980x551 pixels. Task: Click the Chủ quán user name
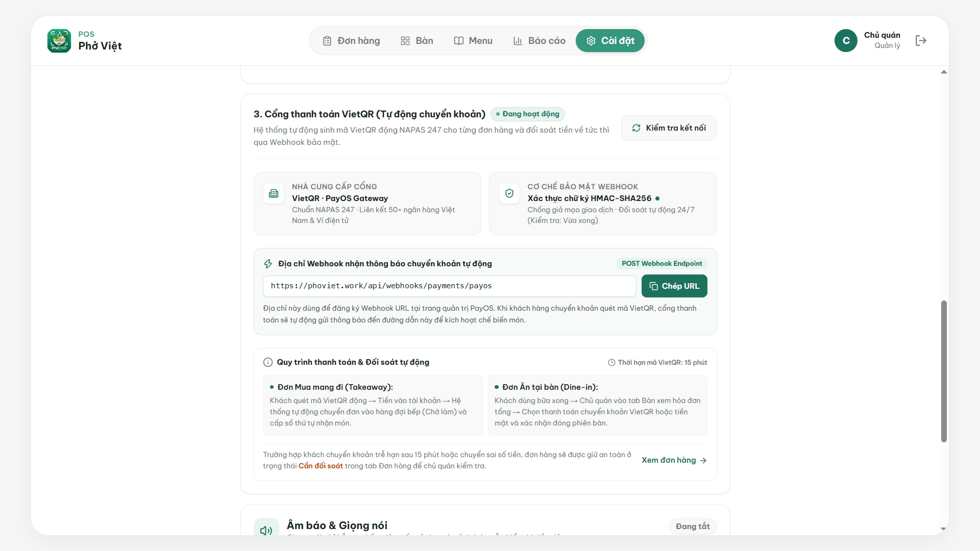click(x=882, y=35)
